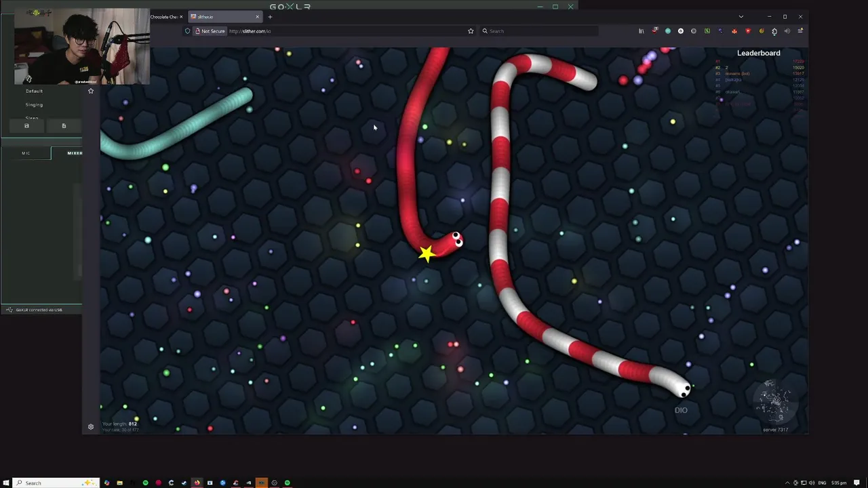The width and height of the screenshot is (868, 488).
Task: Switch to the MIC tab in GoXLR
Action: [x=26, y=153]
